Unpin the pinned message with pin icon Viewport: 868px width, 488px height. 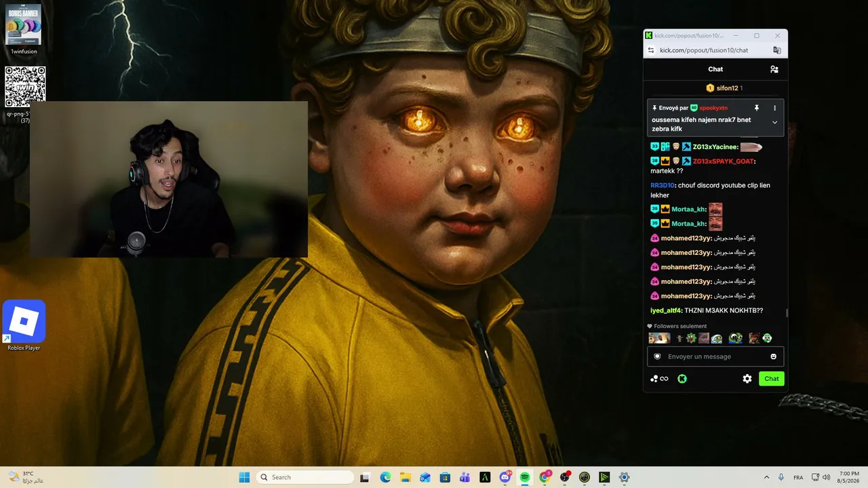757,108
